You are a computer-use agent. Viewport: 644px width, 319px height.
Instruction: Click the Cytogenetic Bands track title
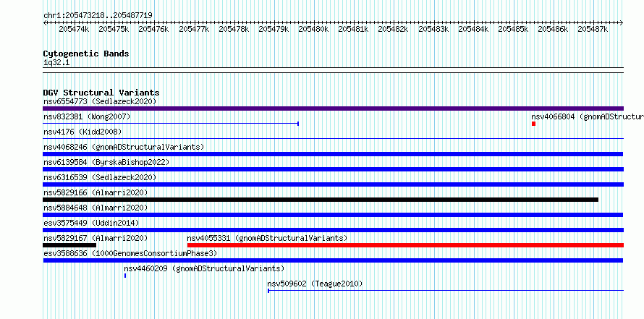pyautogui.click(x=86, y=54)
